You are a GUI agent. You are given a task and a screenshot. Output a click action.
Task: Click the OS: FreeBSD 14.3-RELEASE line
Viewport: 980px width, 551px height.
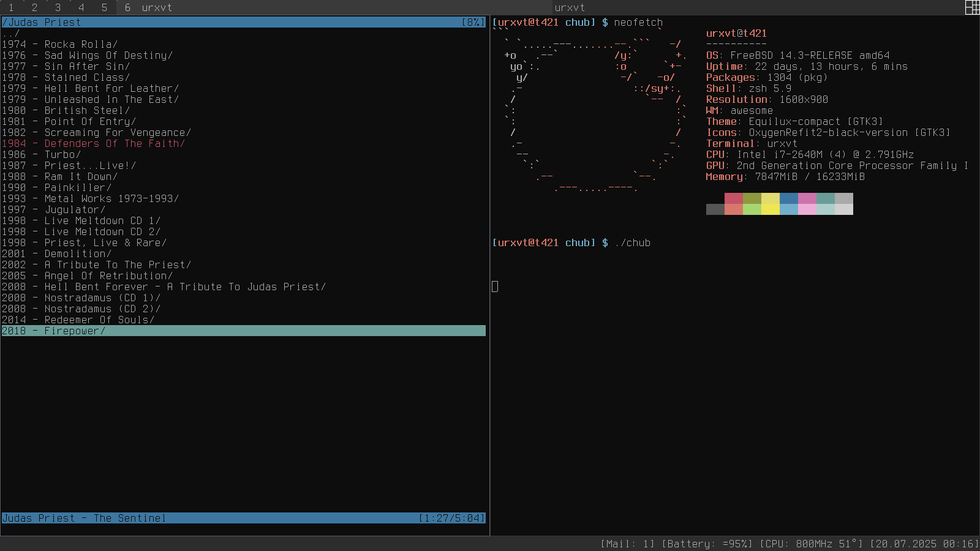[x=797, y=55]
